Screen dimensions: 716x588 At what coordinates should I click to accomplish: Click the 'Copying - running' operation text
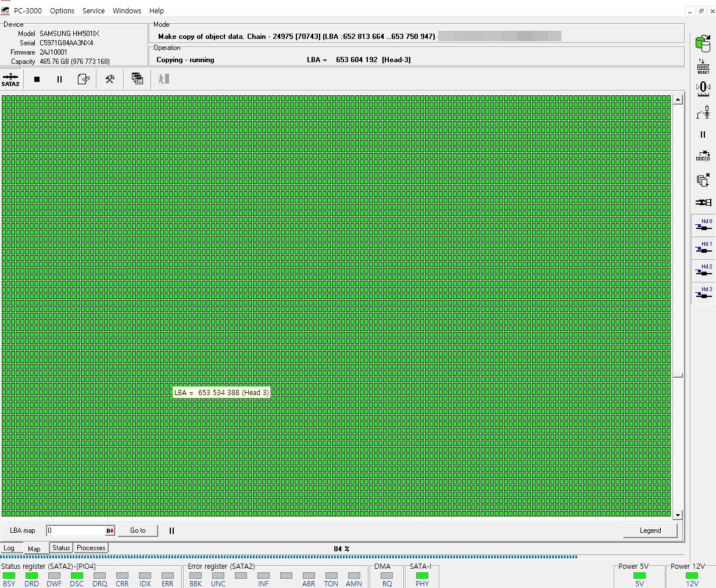coord(185,60)
